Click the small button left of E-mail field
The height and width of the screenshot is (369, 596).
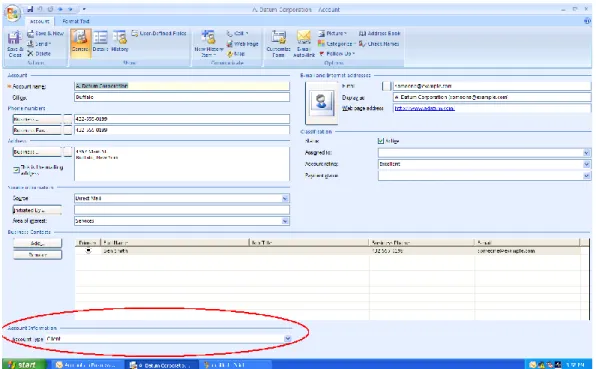click(x=387, y=86)
